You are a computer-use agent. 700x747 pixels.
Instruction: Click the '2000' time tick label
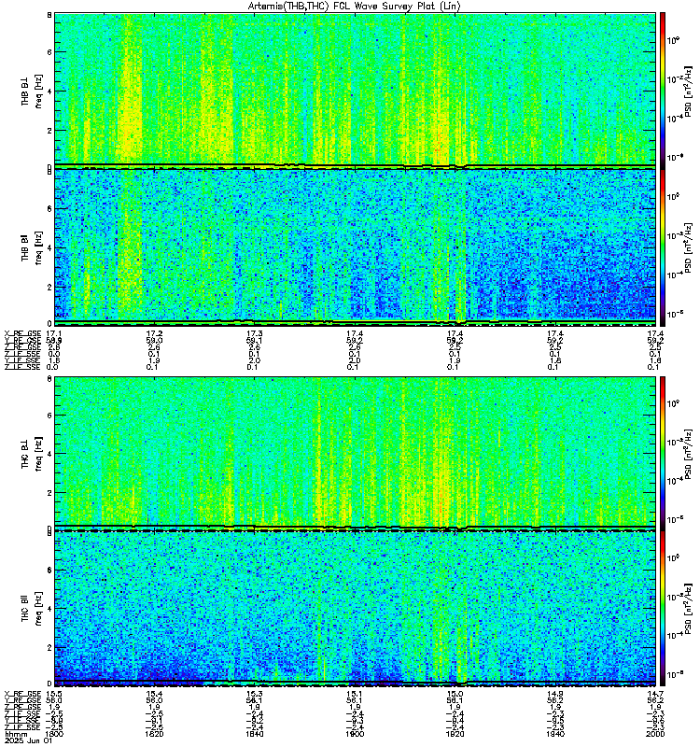(x=655, y=734)
